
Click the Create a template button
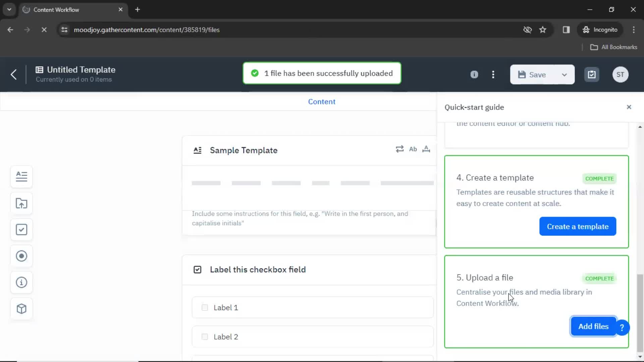(x=578, y=226)
